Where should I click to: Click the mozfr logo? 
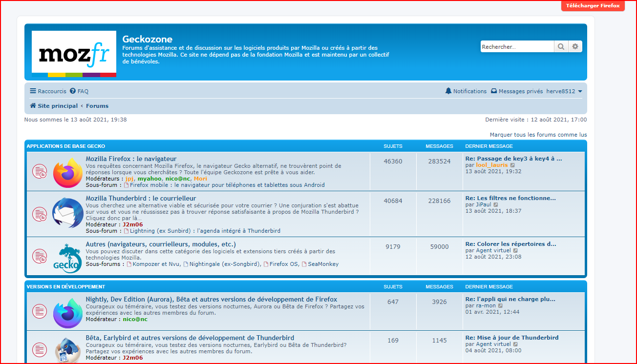click(x=74, y=54)
